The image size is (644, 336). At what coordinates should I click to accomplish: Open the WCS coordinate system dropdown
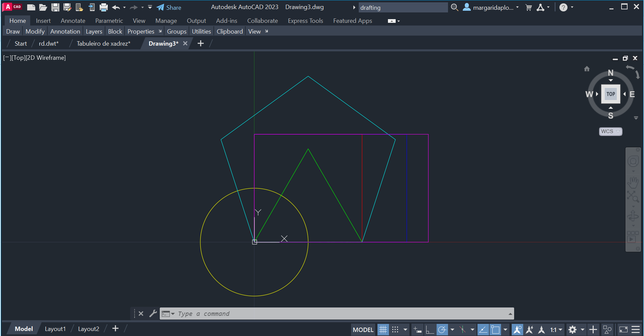click(x=610, y=131)
